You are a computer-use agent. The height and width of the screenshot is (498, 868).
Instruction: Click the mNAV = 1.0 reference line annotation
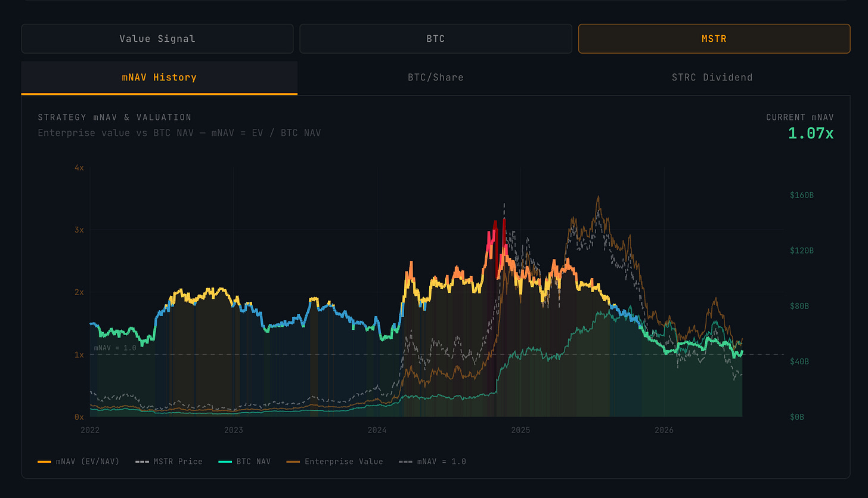[115, 348]
